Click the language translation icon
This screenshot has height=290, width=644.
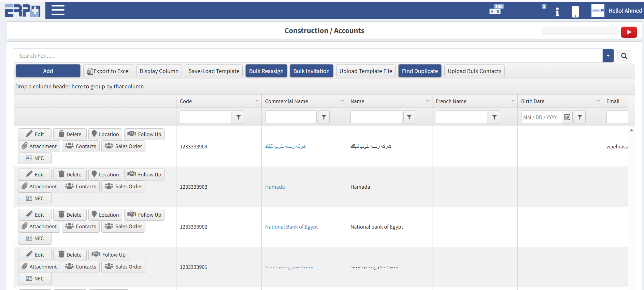click(x=496, y=10)
